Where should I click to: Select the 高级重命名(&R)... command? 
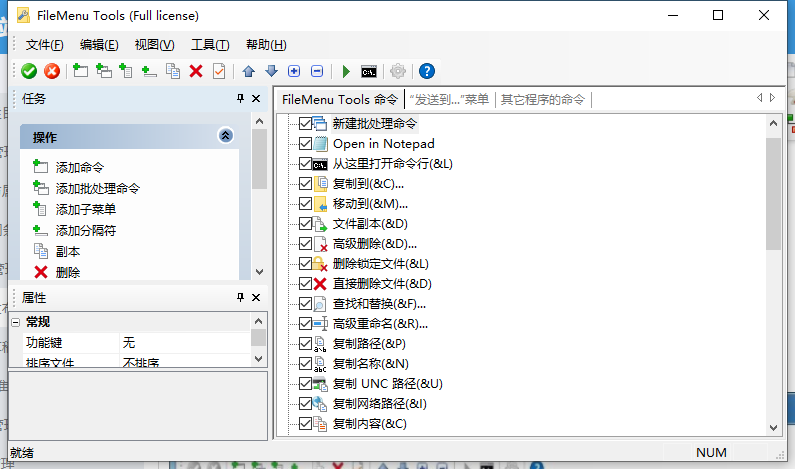380,323
